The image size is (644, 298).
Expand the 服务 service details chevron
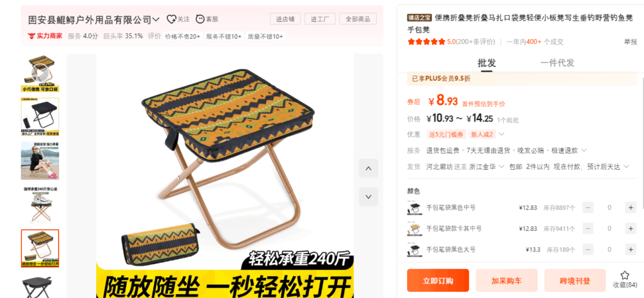click(584, 150)
